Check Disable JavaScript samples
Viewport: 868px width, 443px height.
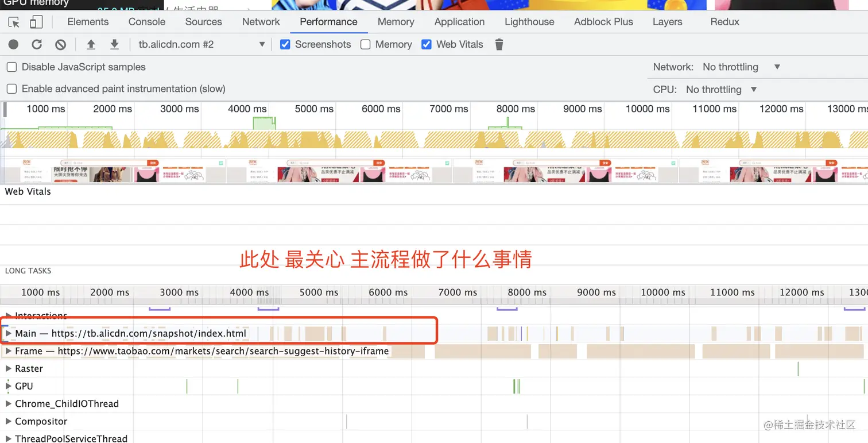pos(11,67)
